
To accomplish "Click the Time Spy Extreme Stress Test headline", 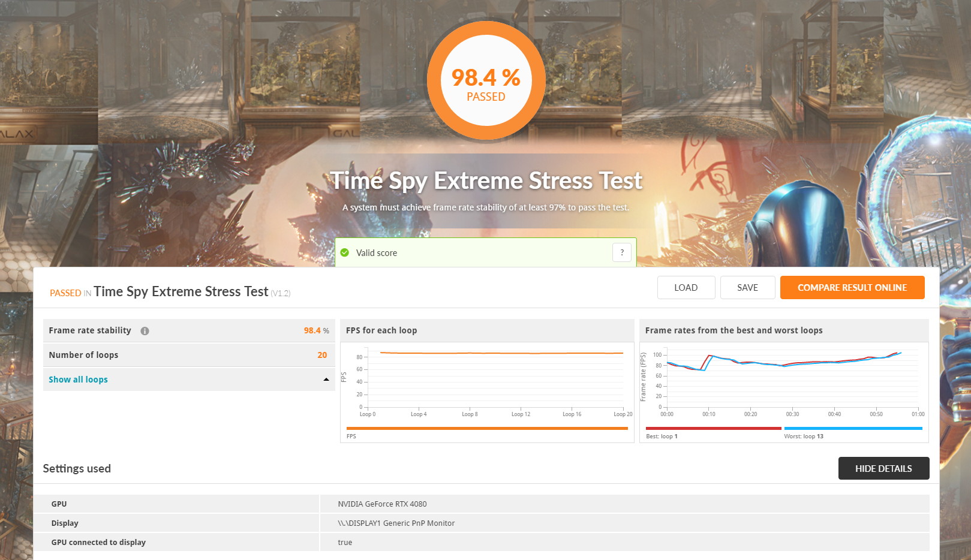I will point(486,180).
